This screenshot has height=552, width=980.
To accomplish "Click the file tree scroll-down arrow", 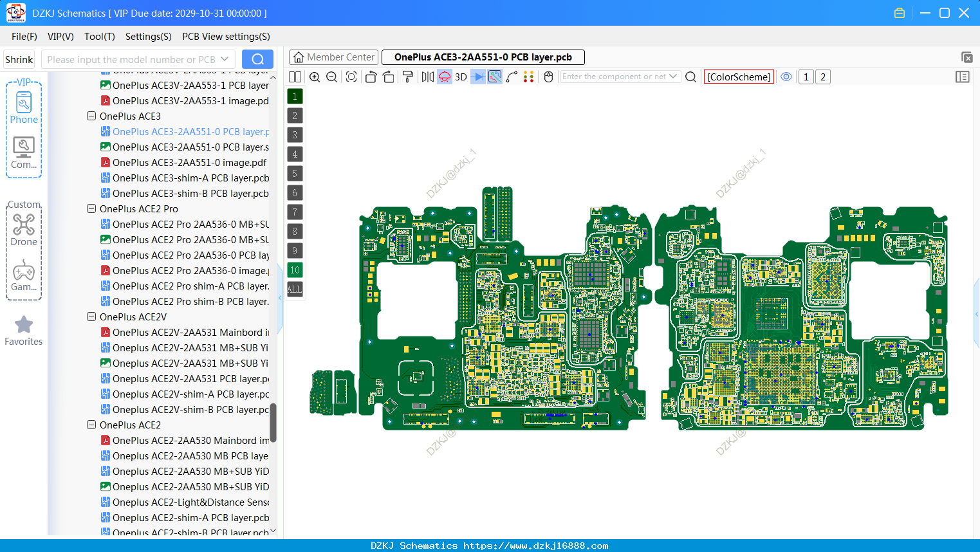I will coord(273,531).
